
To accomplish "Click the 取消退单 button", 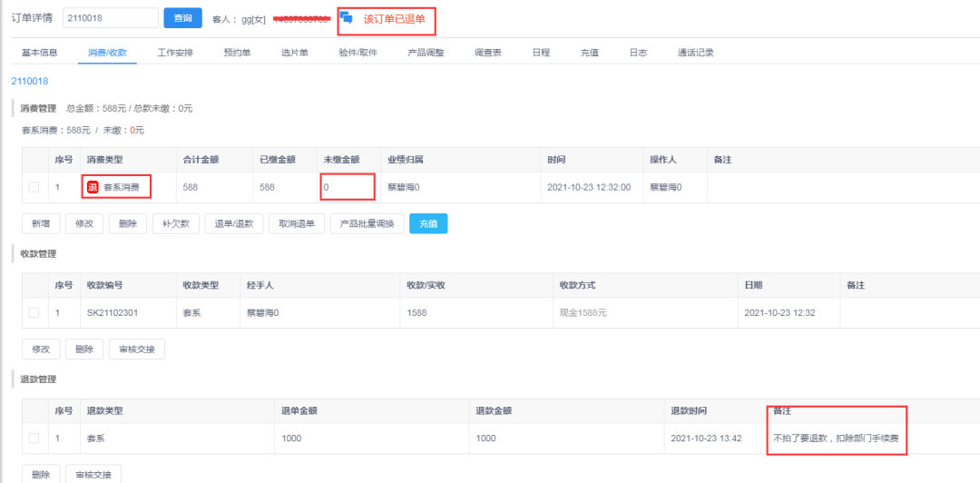I will 297,223.
